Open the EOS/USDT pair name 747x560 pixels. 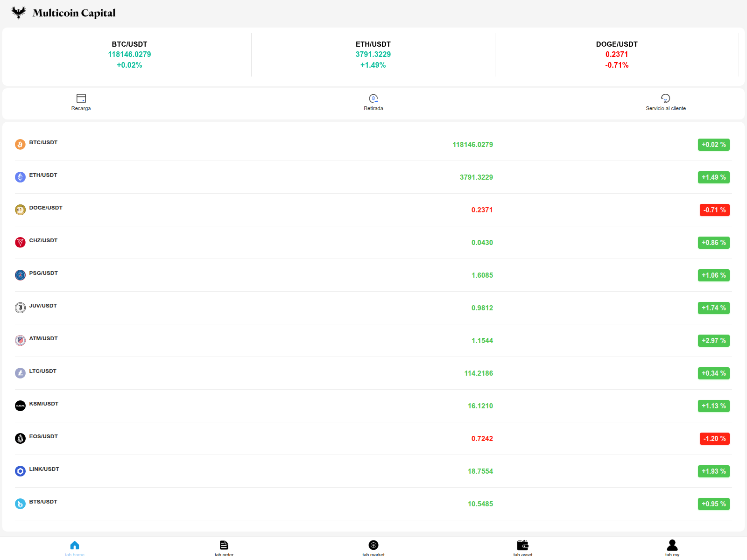click(x=43, y=436)
